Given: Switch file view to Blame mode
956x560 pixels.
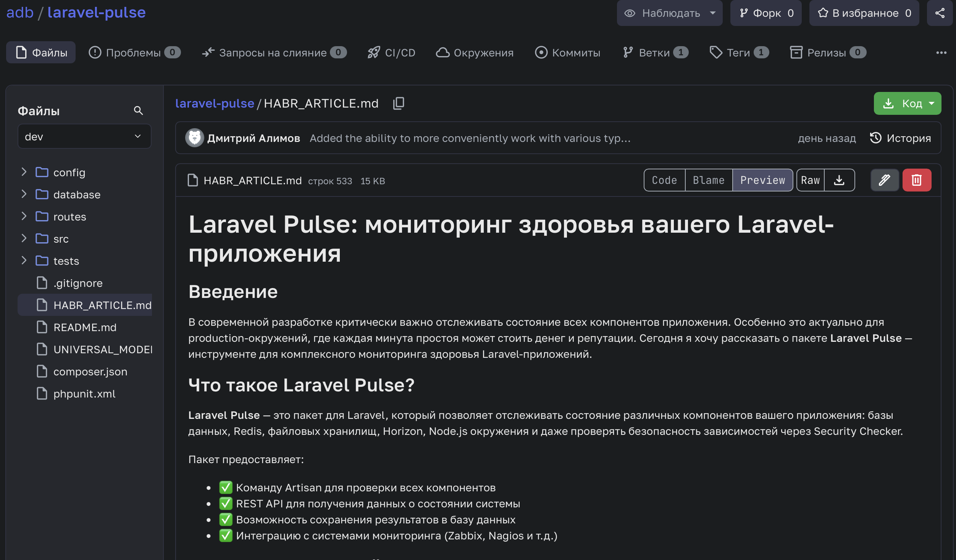Looking at the screenshot, I should [709, 180].
